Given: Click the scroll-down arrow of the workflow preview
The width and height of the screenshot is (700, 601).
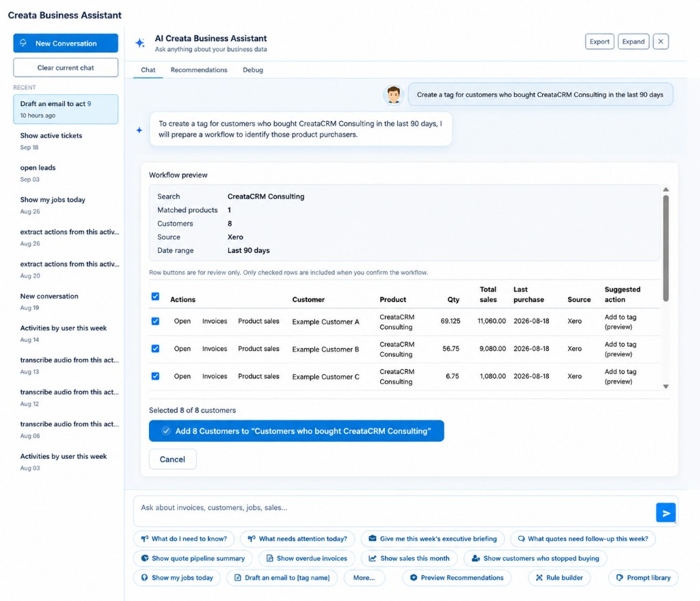Looking at the screenshot, I should point(666,387).
